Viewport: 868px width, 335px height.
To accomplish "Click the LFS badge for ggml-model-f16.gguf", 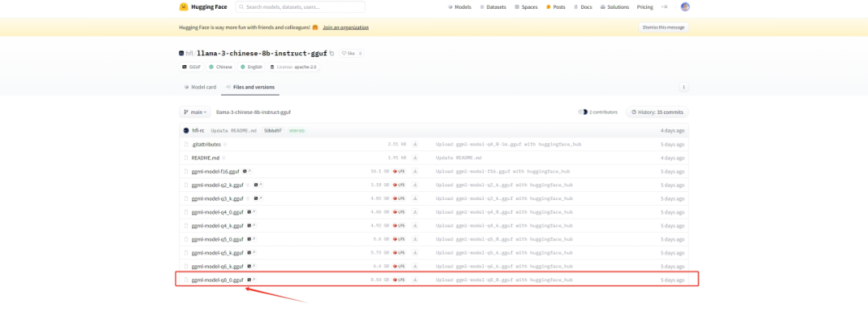I will click(x=399, y=172).
